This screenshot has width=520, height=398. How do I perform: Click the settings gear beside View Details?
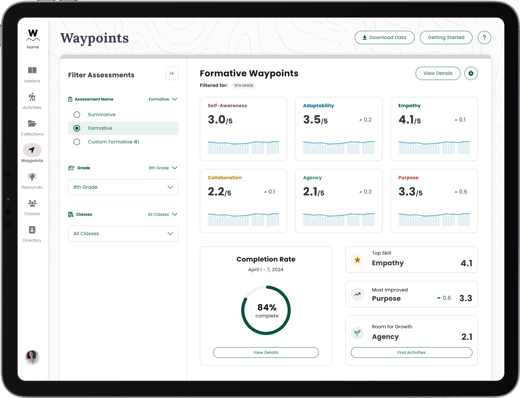[471, 73]
